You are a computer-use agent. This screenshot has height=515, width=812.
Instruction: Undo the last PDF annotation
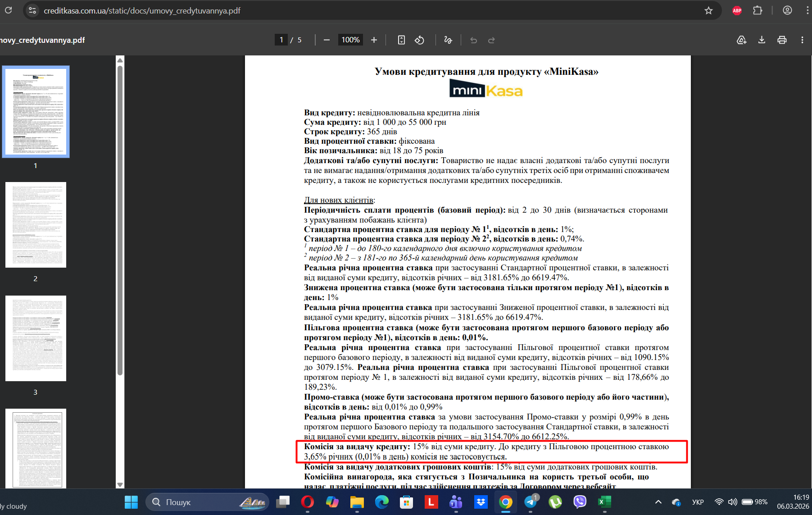tap(473, 40)
